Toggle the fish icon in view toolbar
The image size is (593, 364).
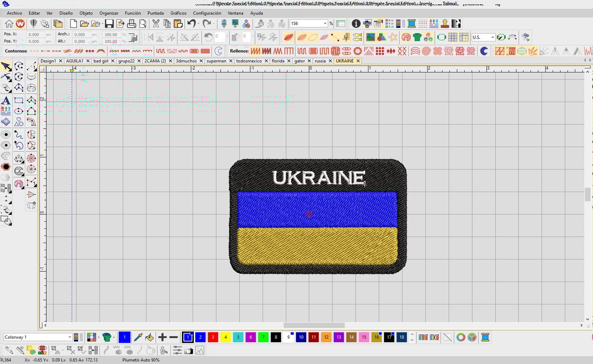click(357, 38)
